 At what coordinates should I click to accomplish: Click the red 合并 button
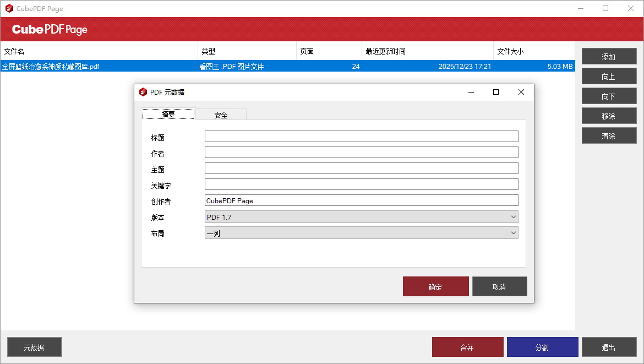coord(467,347)
